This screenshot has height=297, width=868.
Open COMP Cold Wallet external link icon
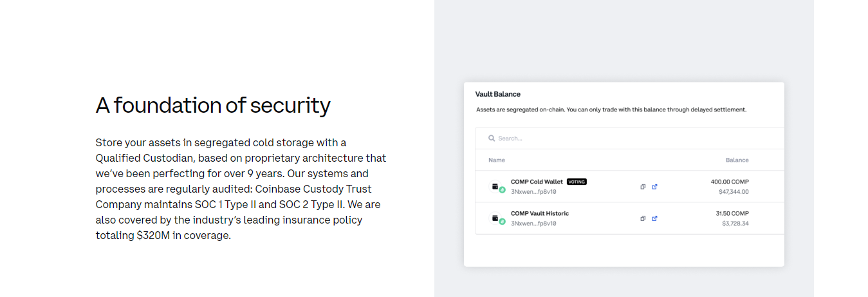point(654,187)
